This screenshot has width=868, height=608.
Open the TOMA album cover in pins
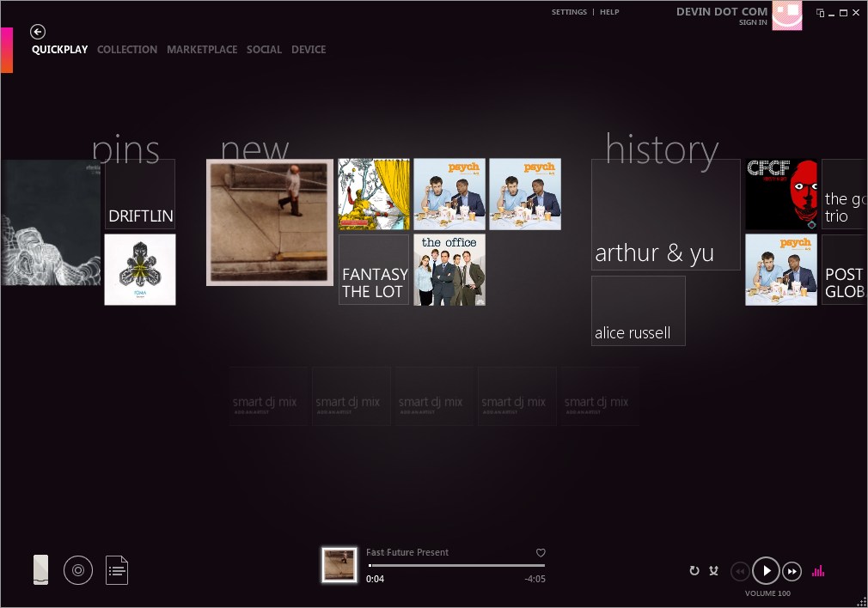point(140,270)
